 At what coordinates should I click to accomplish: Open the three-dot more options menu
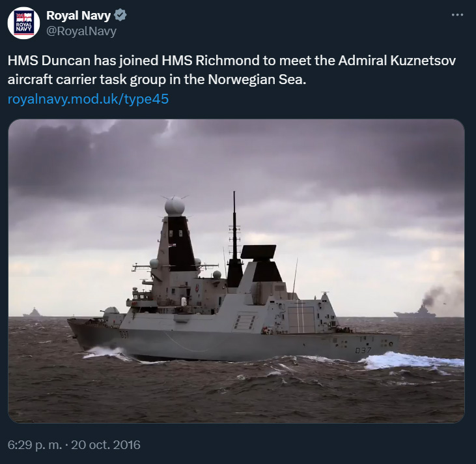click(457, 14)
